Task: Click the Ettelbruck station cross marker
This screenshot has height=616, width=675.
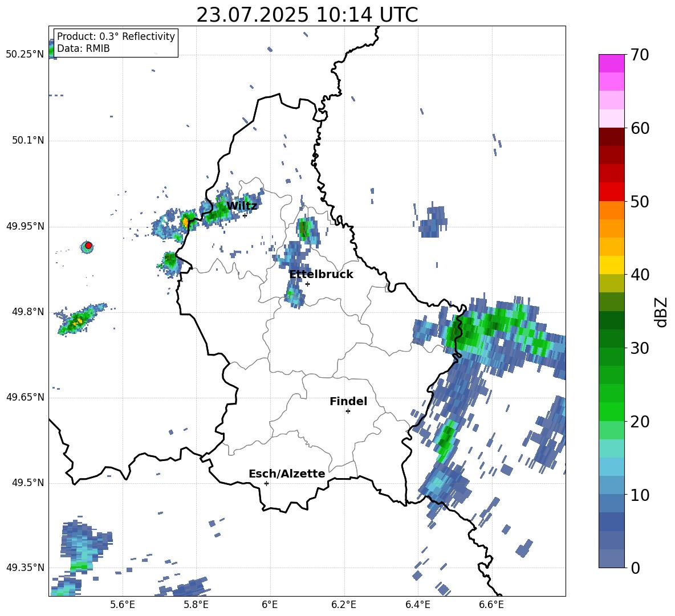Action: [307, 284]
